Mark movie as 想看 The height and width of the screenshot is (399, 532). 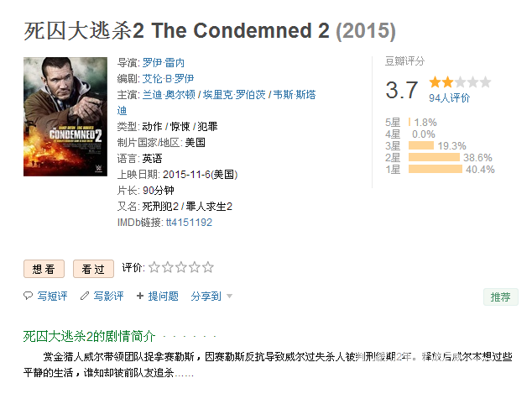click(x=44, y=269)
